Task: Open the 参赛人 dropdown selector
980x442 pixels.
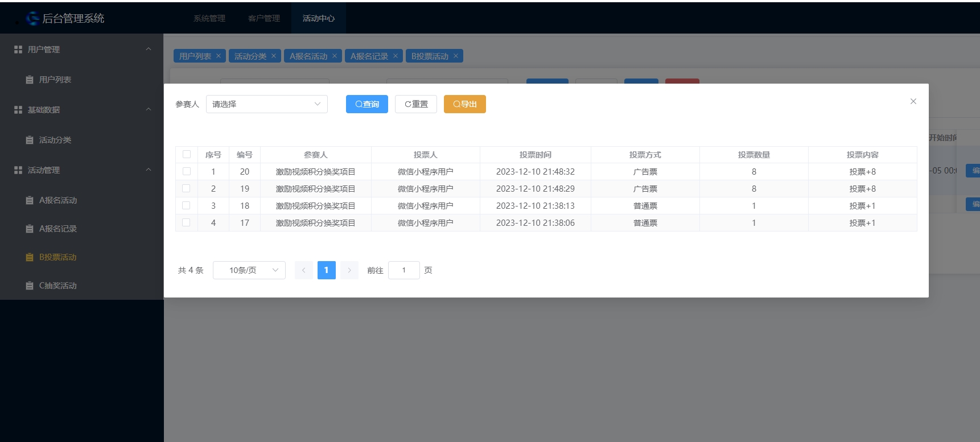Action: (x=266, y=104)
